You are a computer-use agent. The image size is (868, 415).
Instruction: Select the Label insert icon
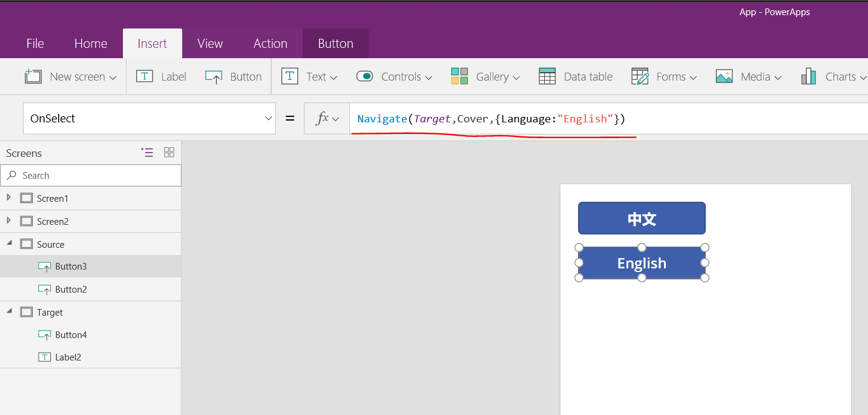[145, 76]
